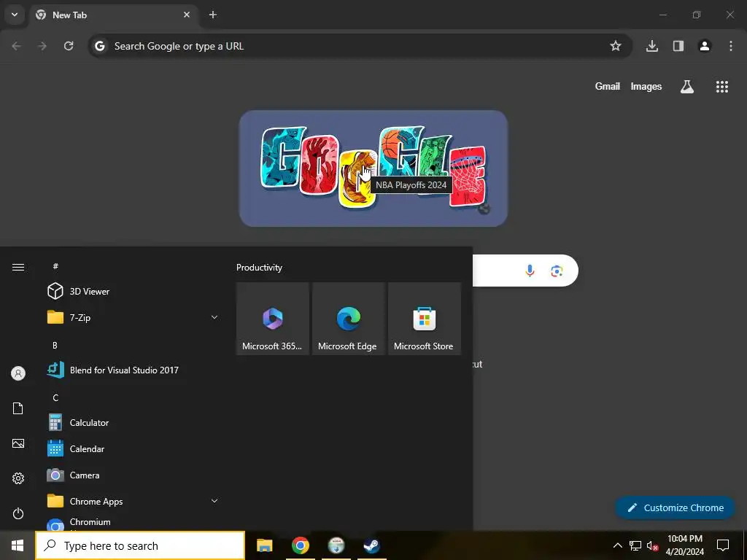Open the Images link
This screenshot has width=747, height=560.
point(646,86)
